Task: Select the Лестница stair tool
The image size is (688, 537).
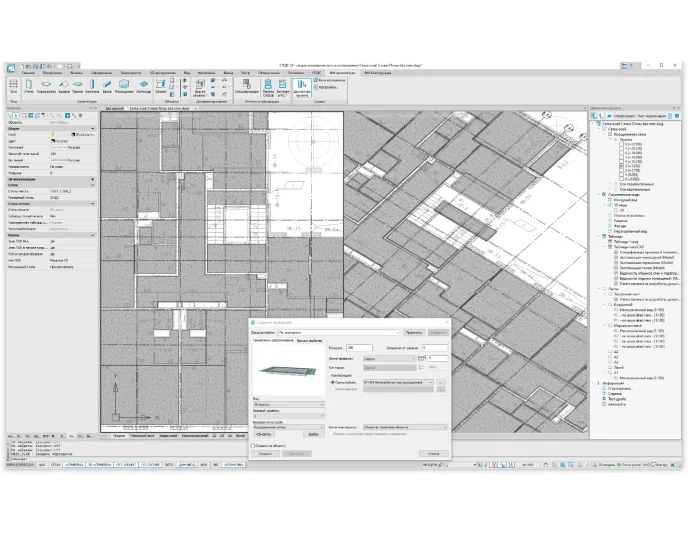Action: [144, 87]
